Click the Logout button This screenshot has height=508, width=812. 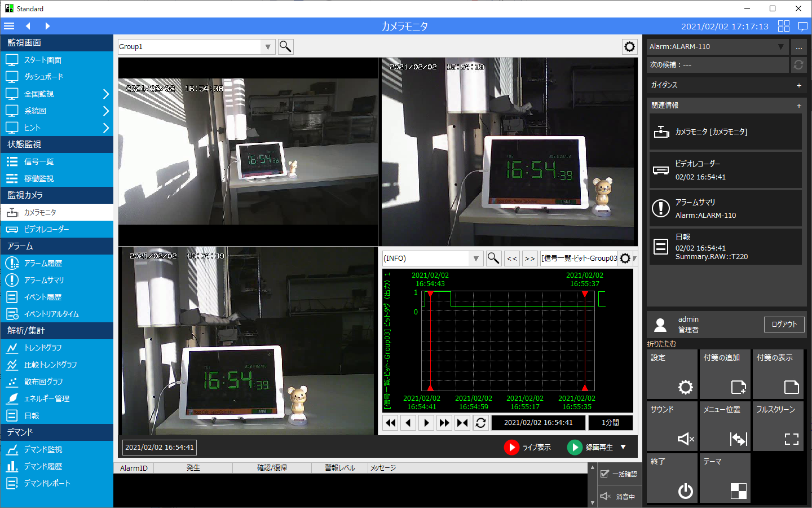784,325
